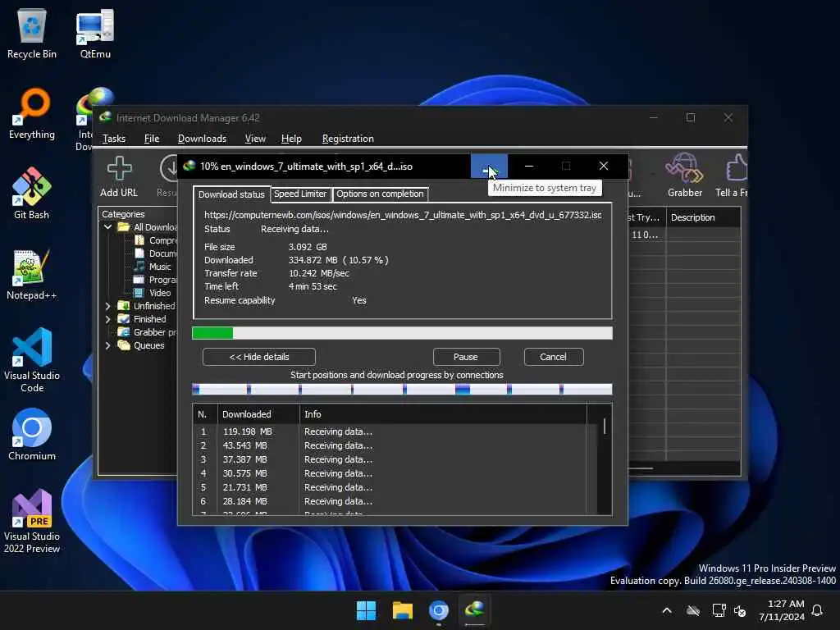Switch to Chromium in the taskbar

pyautogui.click(x=439, y=610)
